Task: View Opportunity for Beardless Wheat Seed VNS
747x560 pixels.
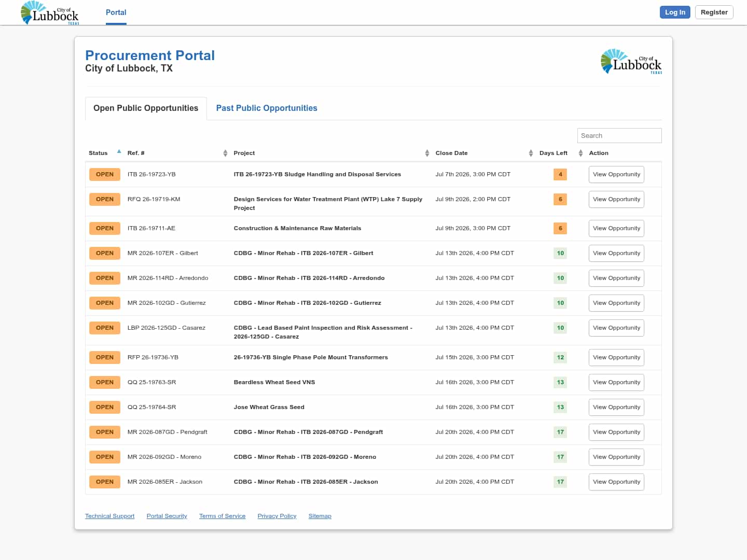Action: click(616, 382)
